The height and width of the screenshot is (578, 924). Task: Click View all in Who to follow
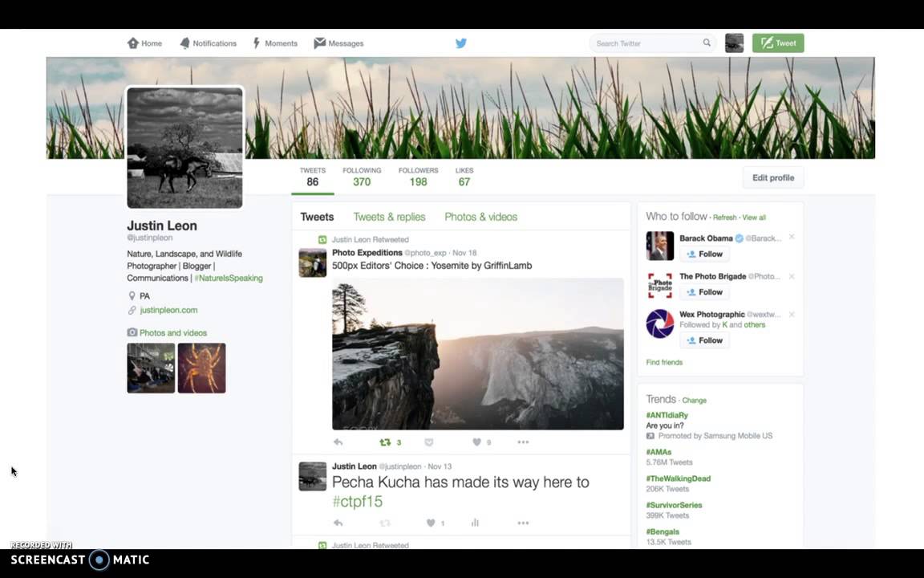tap(754, 217)
